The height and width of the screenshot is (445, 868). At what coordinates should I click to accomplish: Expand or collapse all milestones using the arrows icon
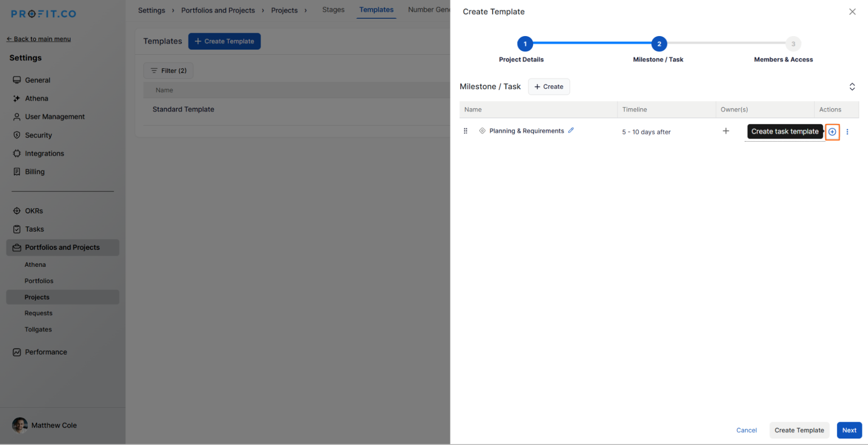852,86
